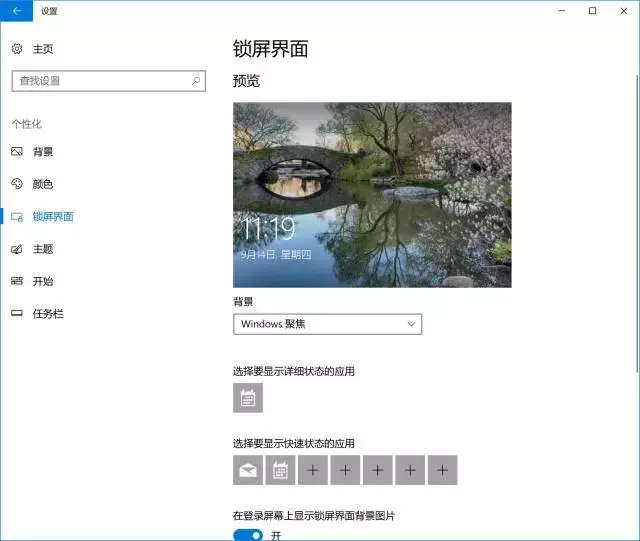Click the back arrow in title bar
The height and width of the screenshot is (541, 640).
(16, 11)
